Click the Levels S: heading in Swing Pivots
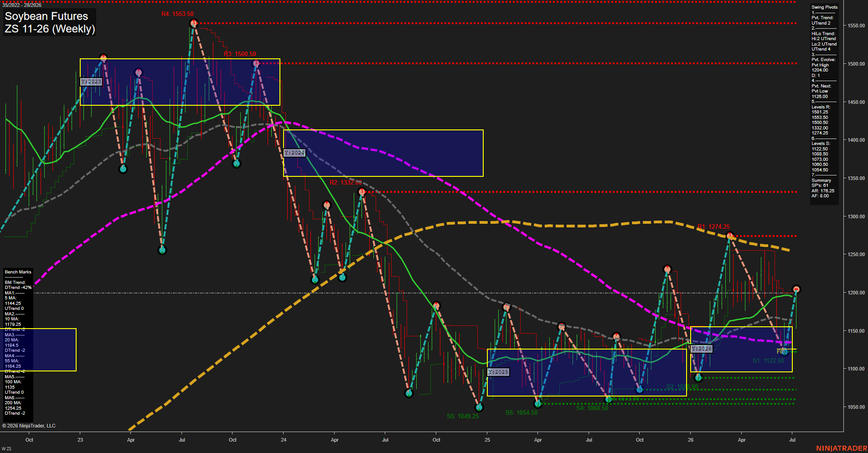Screen dimensions: 868x453 [x=821, y=144]
